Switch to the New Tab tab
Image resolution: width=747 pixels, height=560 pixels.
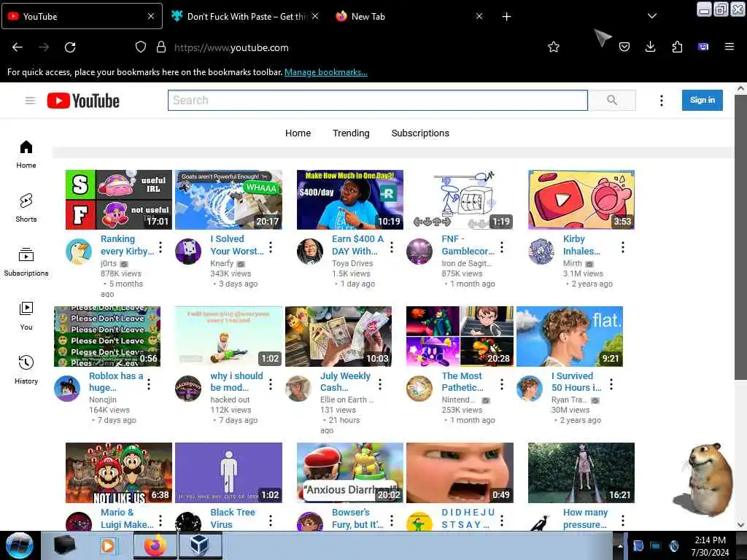[410, 17]
